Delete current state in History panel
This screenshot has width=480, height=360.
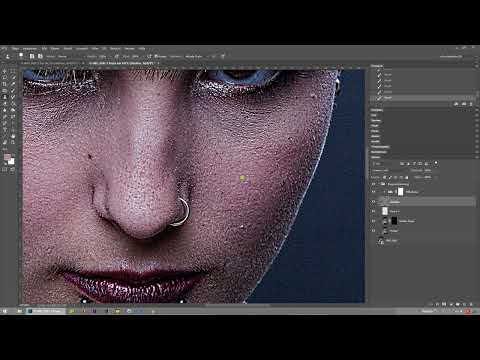click(471, 104)
